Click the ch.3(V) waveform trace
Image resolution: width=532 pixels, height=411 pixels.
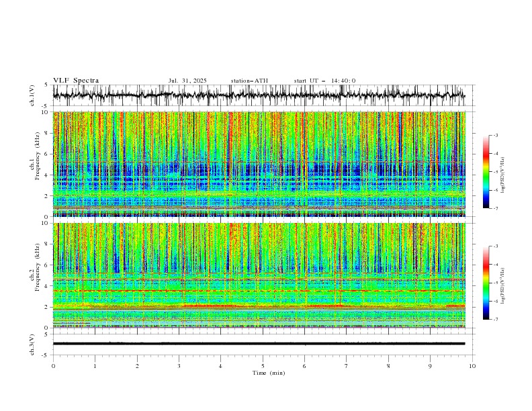pyautogui.click(x=259, y=344)
